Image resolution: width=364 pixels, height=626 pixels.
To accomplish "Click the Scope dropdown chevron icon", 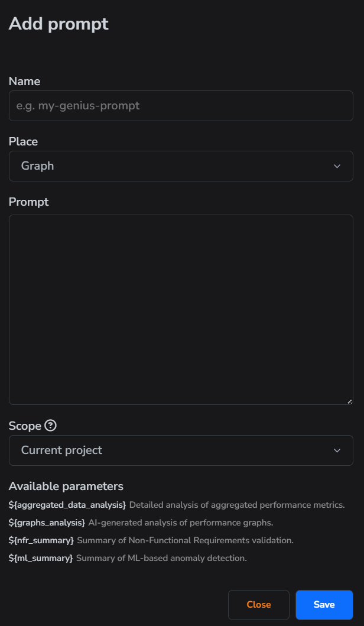I will [337, 450].
